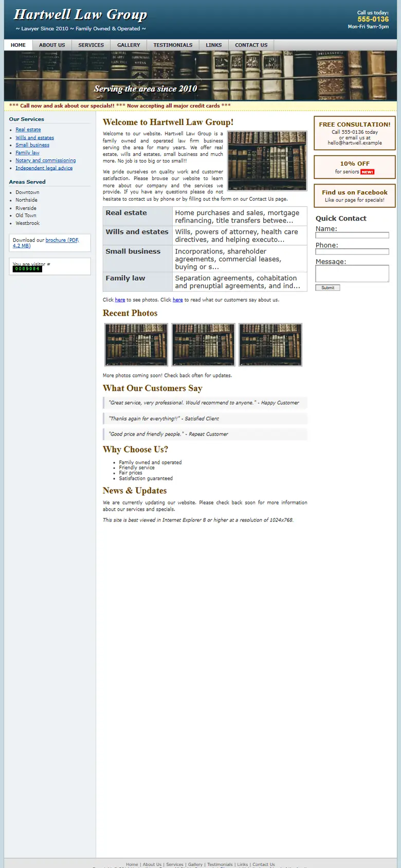Image resolution: width=401 pixels, height=868 pixels.
Task: Open the Wills and estates sidebar link
Action: point(34,137)
